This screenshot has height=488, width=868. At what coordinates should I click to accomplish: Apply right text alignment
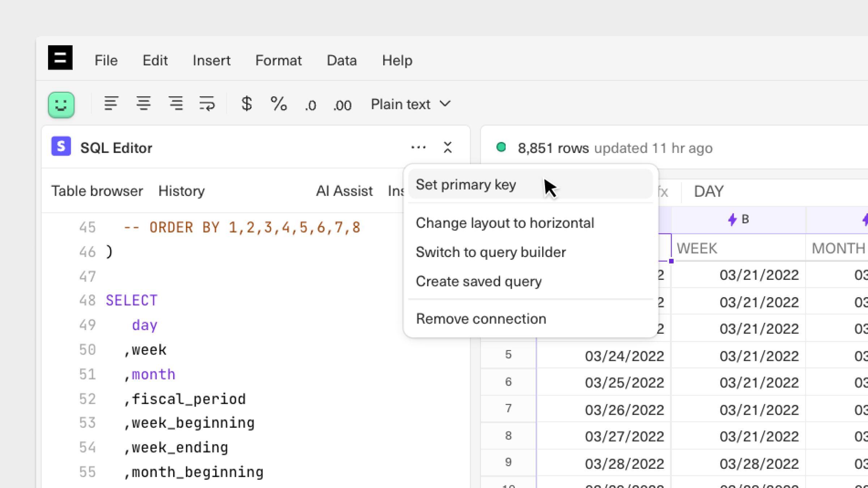tap(176, 104)
